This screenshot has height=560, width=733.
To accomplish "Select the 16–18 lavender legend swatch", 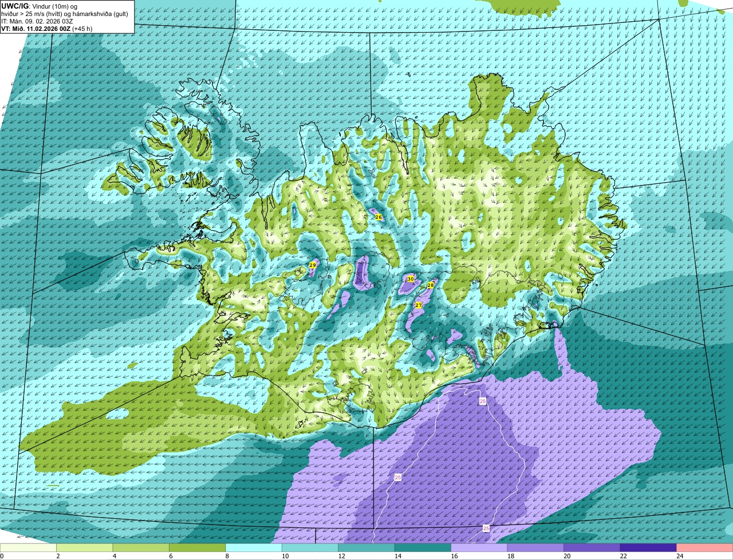I will pyautogui.click(x=479, y=547).
